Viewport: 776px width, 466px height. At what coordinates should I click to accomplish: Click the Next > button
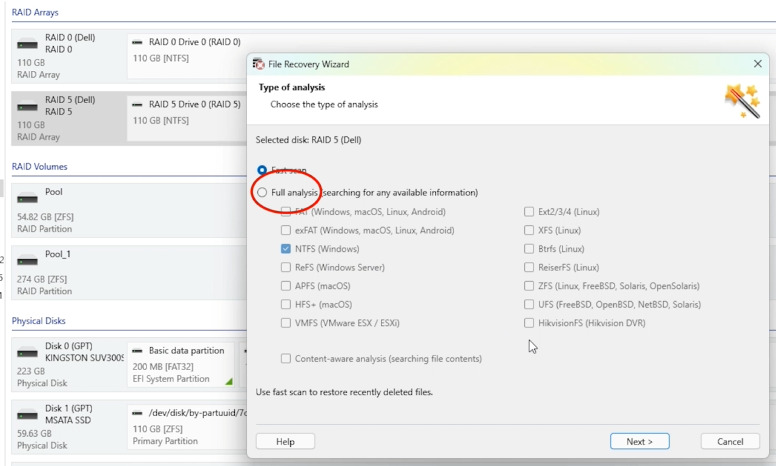coord(639,441)
